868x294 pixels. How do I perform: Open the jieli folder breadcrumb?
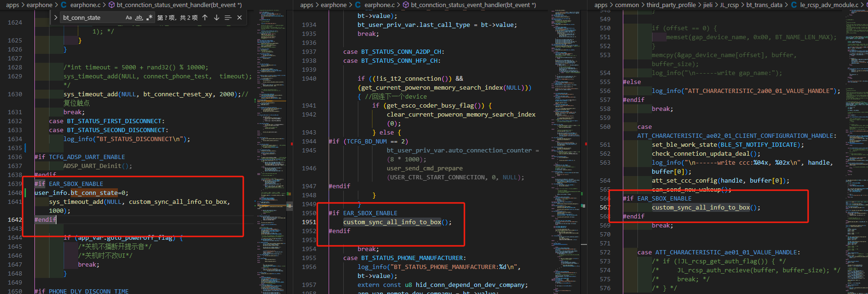708,5
